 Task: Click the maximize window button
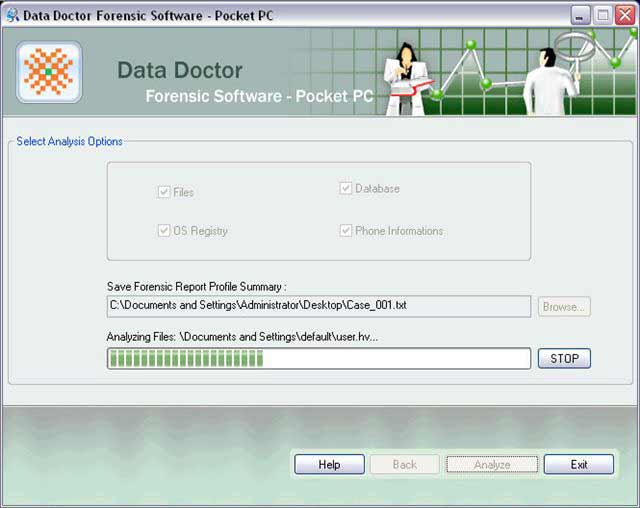[x=602, y=16]
